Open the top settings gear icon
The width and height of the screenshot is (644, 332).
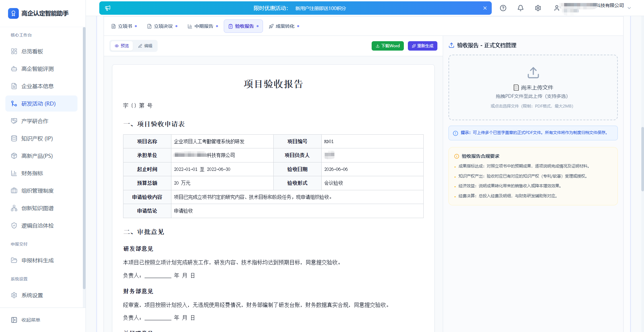[538, 8]
